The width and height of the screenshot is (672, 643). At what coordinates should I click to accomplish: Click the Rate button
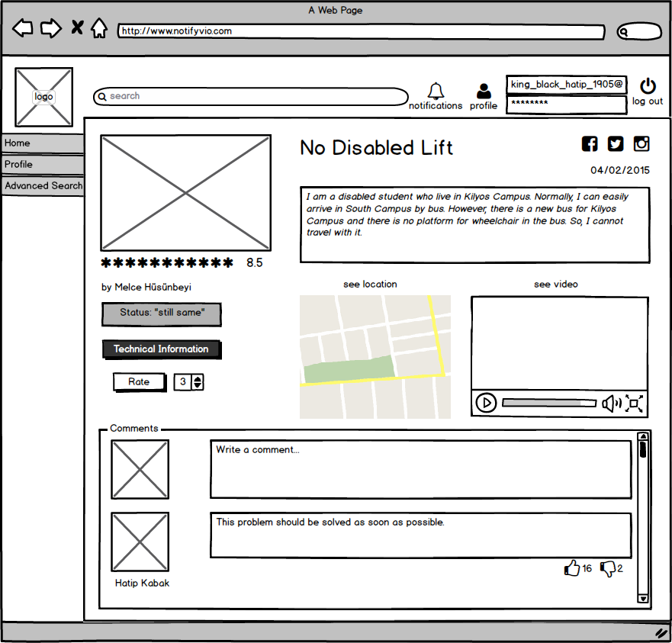pyautogui.click(x=140, y=382)
